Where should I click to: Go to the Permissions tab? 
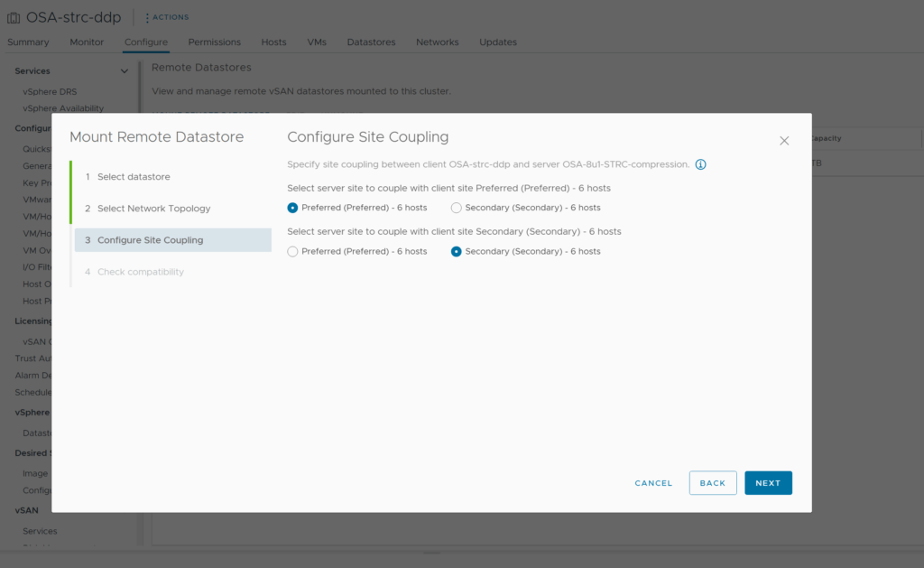(x=214, y=42)
